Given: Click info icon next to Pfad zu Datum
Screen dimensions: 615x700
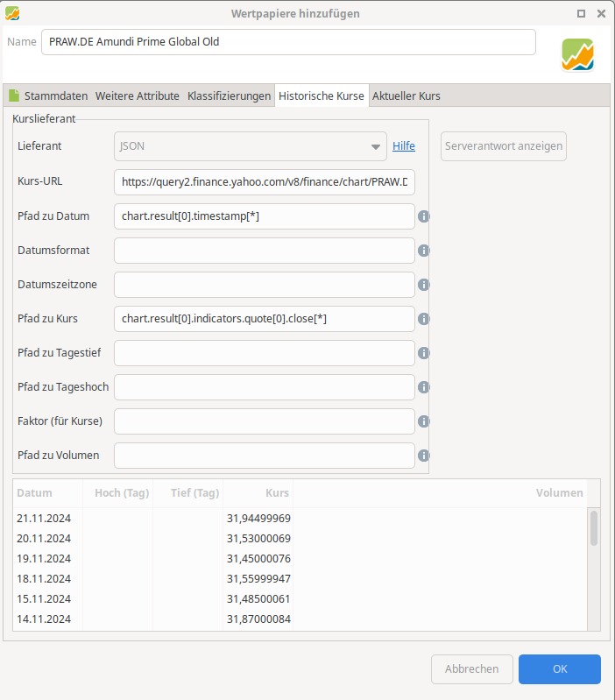Looking at the screenshot, I should pos(423,216).
